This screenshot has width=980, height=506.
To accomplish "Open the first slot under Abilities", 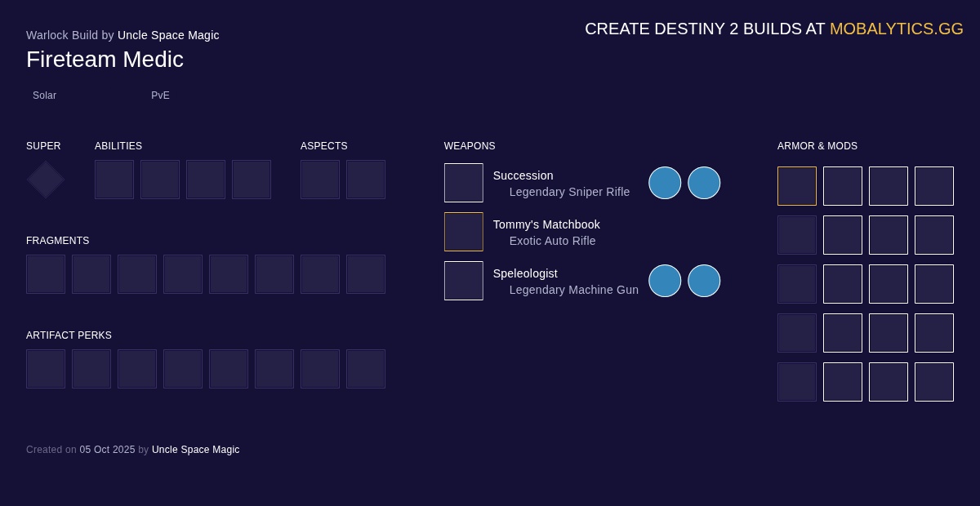I will click(x=114, y=180).
